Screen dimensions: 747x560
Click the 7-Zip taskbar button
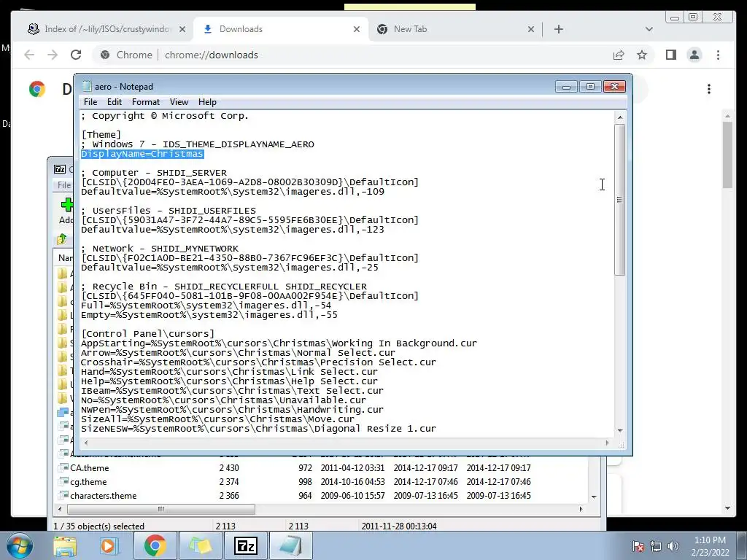[x=246, y=545]
